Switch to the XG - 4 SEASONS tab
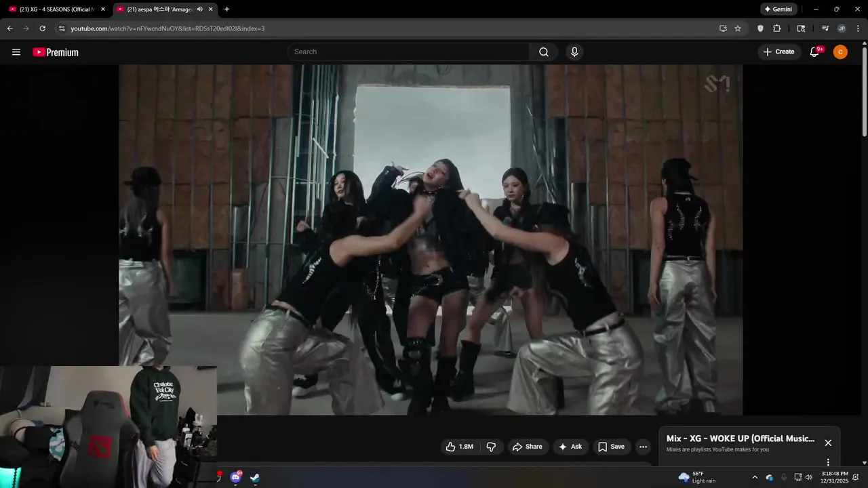The width and height of the screenshot is (868, 488). click(x=58, y=9)
